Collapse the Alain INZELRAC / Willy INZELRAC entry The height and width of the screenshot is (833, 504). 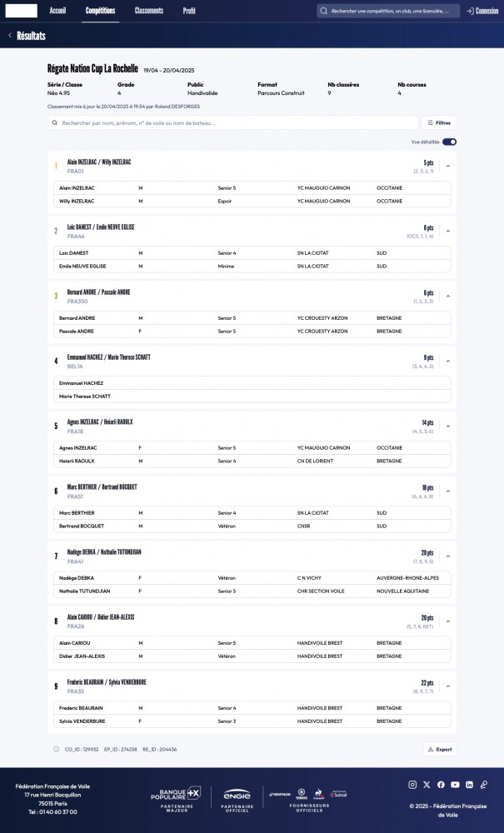(x=448, y=166)
